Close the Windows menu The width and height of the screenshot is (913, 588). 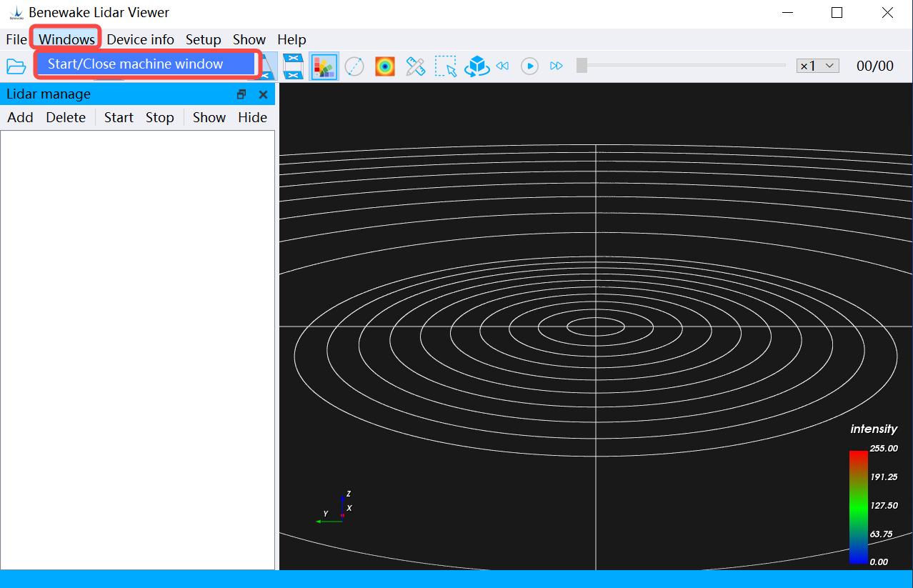66,39
